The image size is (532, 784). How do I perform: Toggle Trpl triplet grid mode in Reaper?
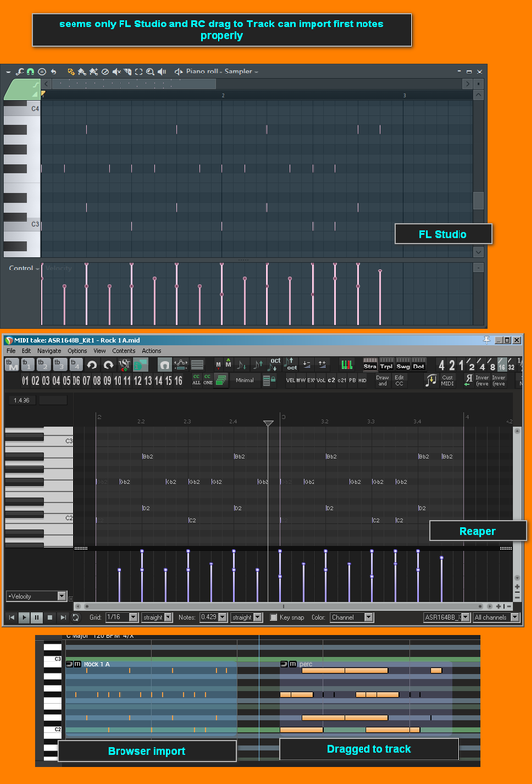pyautogui.click(x=386, y=364)
